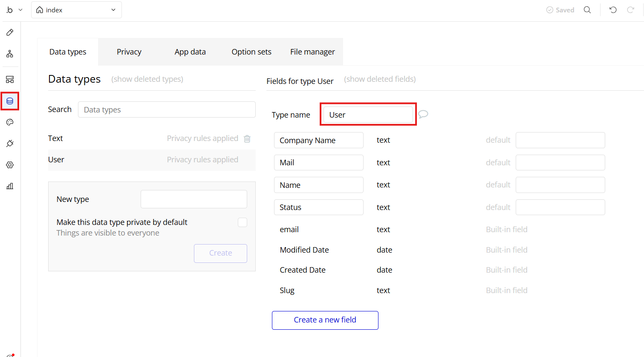This screenshot has height=357, width=644.
Task: Open the Styles palette icon
Action: pos(10,122)
